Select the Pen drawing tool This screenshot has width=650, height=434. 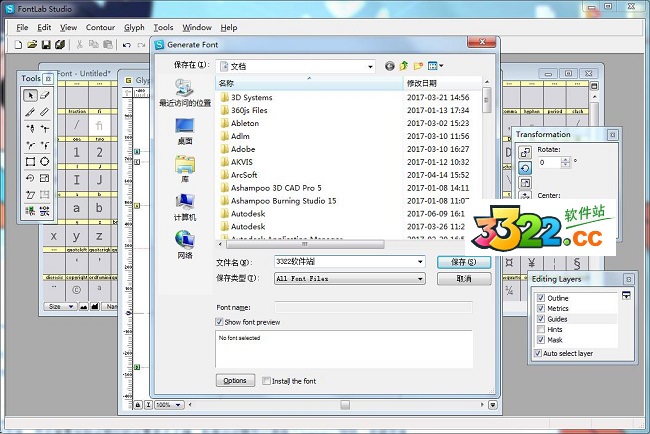click(30, 129)
